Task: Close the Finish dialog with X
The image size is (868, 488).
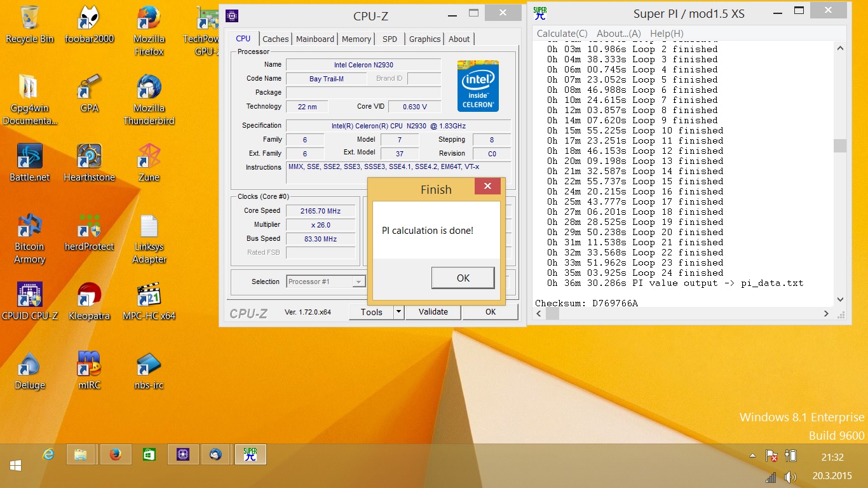Action: point(487,186)
